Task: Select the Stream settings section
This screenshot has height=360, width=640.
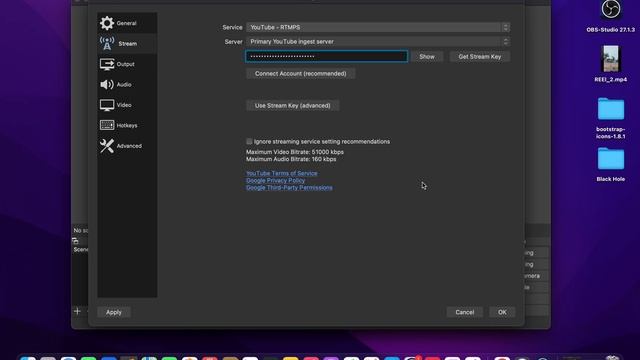Action: click(x=127, y=44)
